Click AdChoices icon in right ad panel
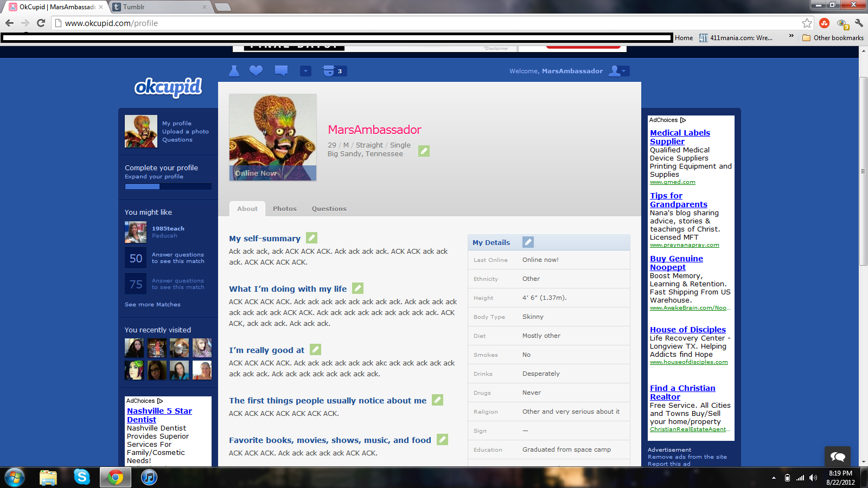Image resolution: width=868 pixels, height=488 pixels. [x=683, y=120]
